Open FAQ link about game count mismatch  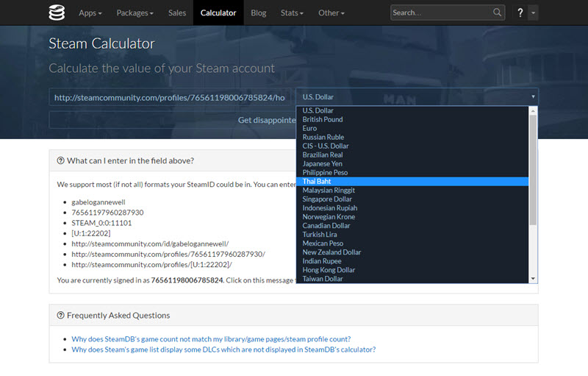coord(211,339)
